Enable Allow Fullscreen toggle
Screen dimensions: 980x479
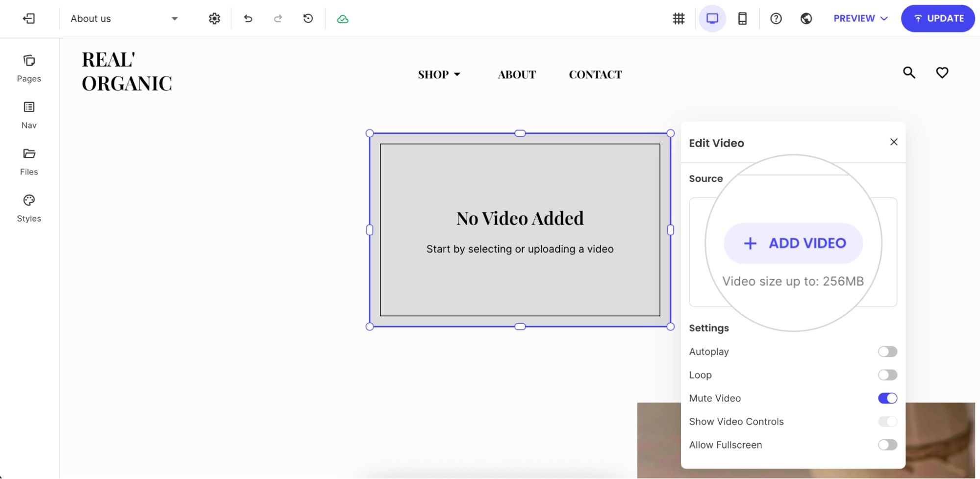887,445
